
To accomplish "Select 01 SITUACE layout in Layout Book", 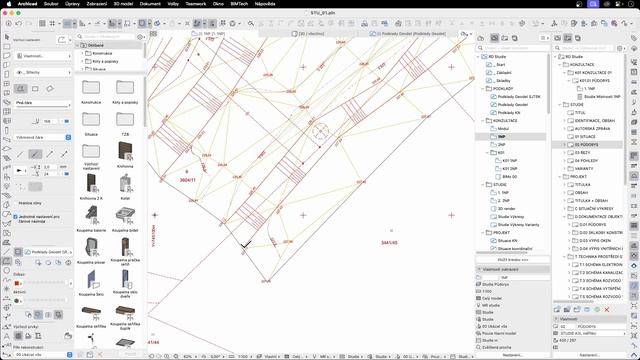I will point(585,137).
